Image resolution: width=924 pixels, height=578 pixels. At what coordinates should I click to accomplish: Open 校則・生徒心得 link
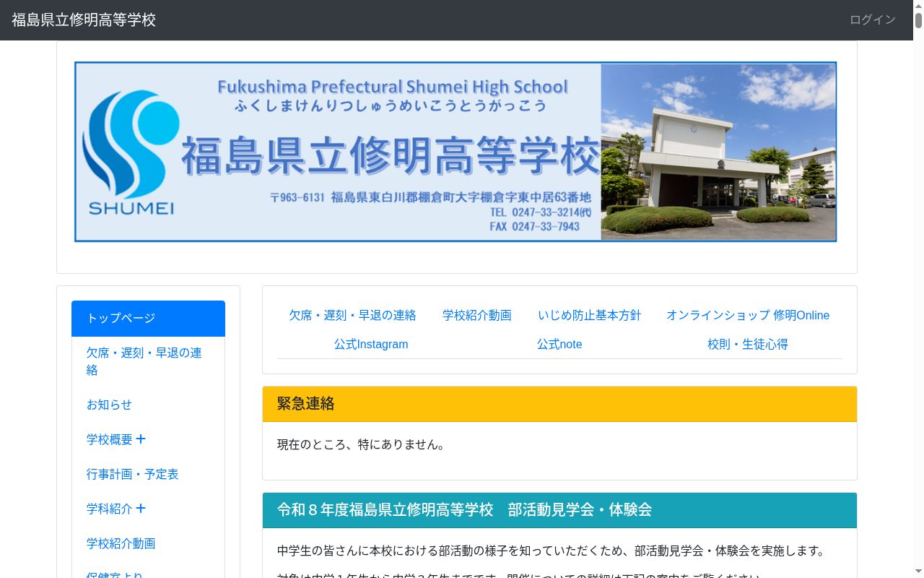pos(748,344)
